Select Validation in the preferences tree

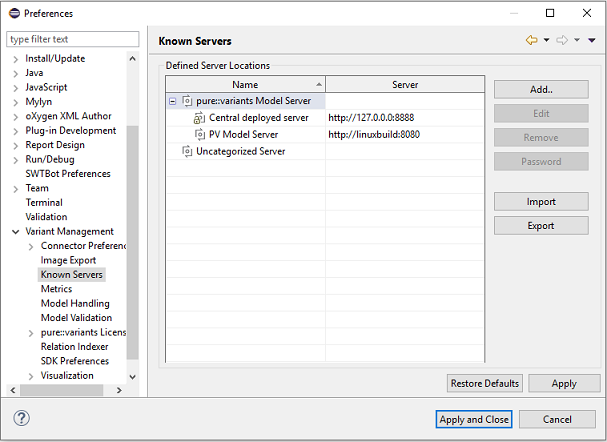point(46,217)
